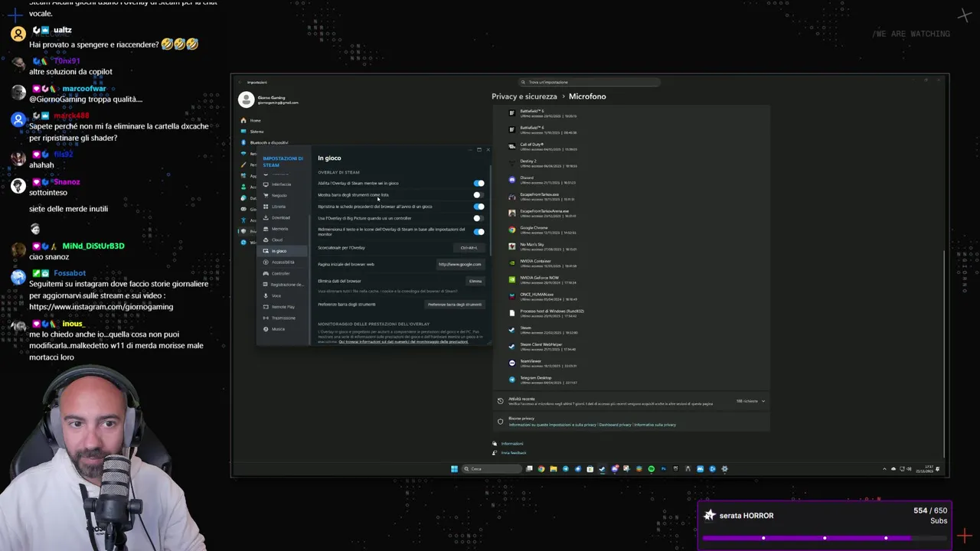Open the overlay performance monitoring info link
980x551 pixels.
[x=403, y=342]
